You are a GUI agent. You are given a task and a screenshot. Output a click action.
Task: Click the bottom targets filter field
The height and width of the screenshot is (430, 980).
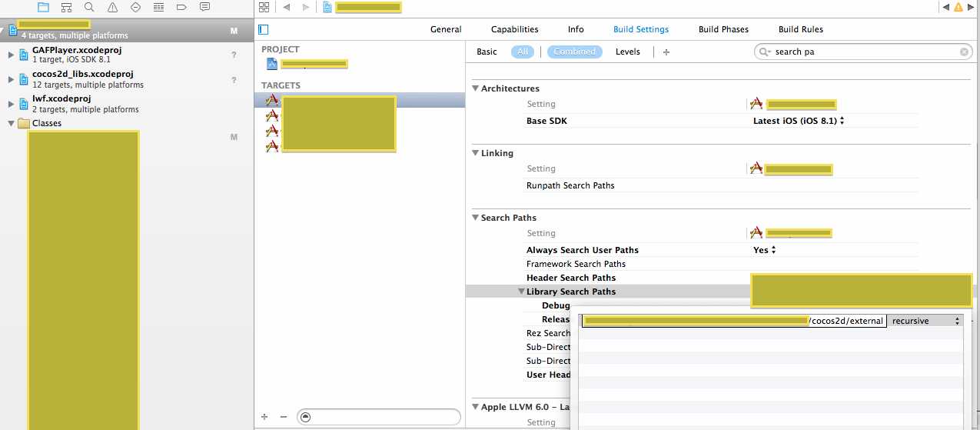coord(378,416)
